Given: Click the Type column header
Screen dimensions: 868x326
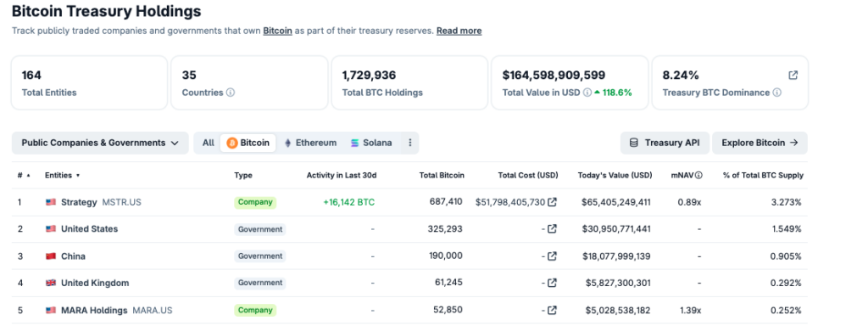Looking at the screenshot, I should click(x=243, y=175).
